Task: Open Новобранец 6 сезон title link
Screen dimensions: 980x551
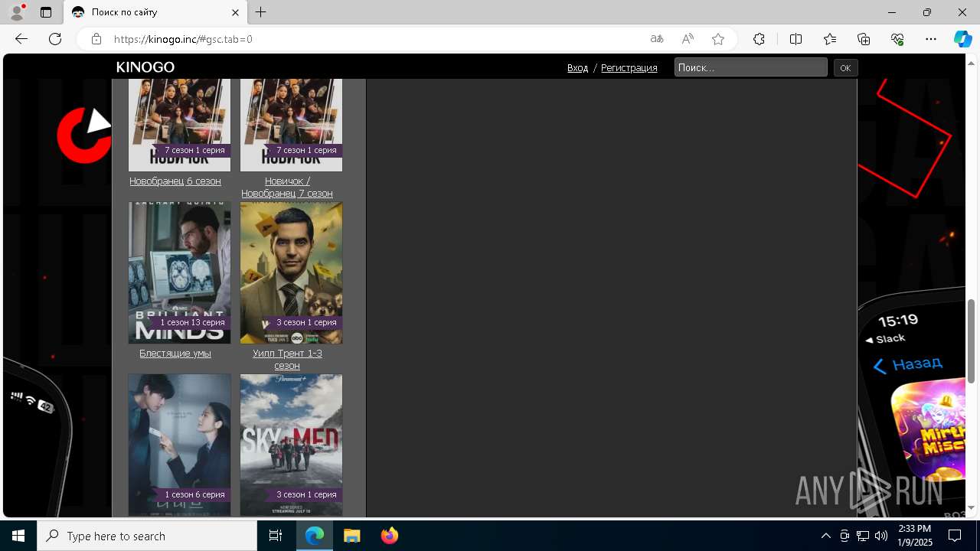Action: (x=175, y=181)
